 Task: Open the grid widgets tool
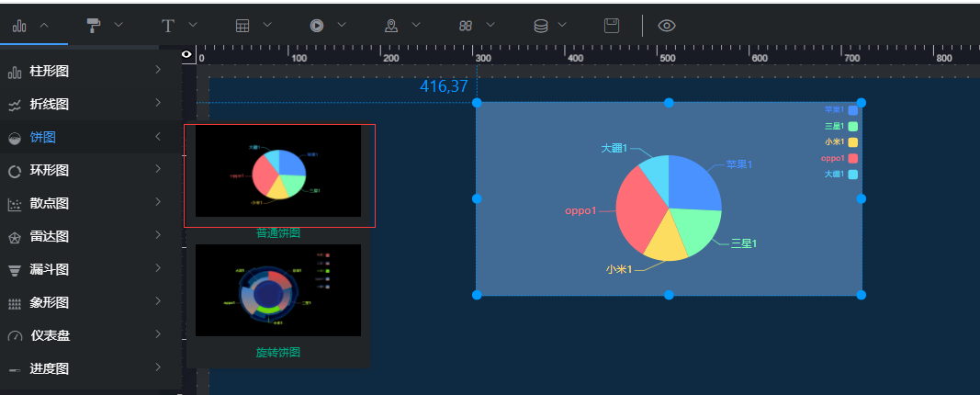click(x=466, y=26)
